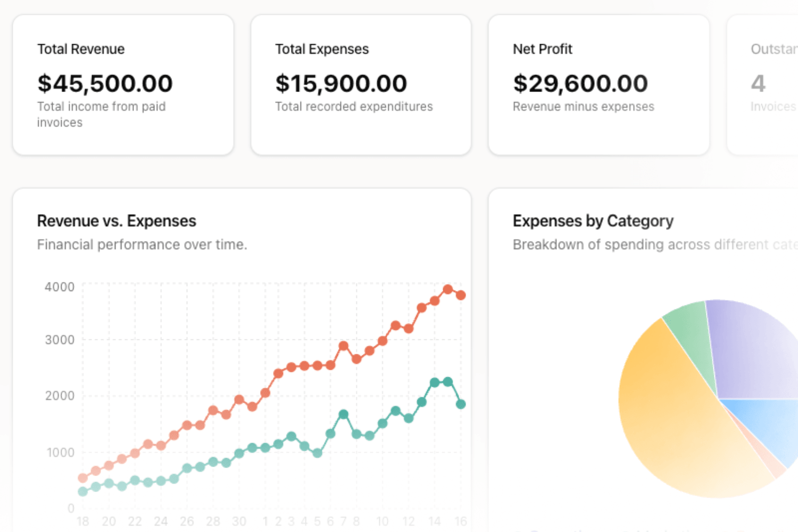
Task: Click the 4000 label on the y-axis
Action: tap(60, 287)
